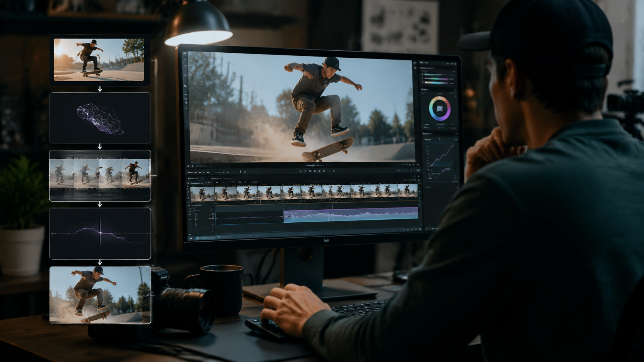The width and height of the screenshot is (644, 362).
Task: Open the four-frame sequence strip overlay thumbnail
Action: point(100,175)
